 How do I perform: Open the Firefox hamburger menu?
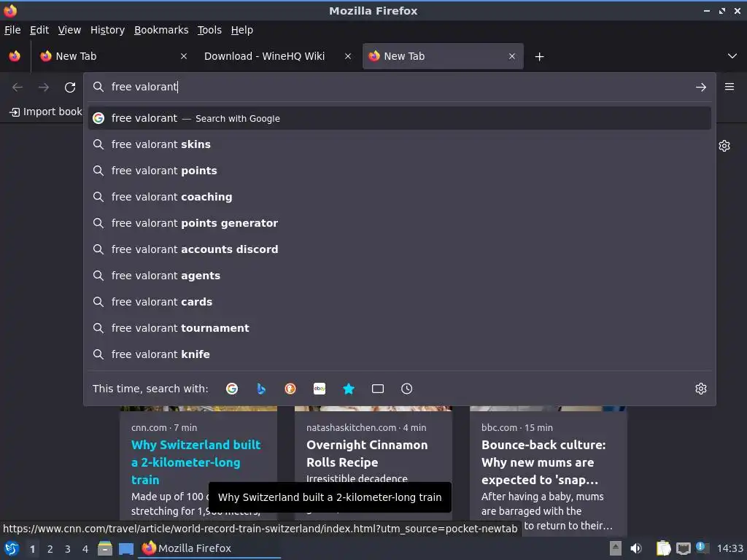click(x=729, y=87)
